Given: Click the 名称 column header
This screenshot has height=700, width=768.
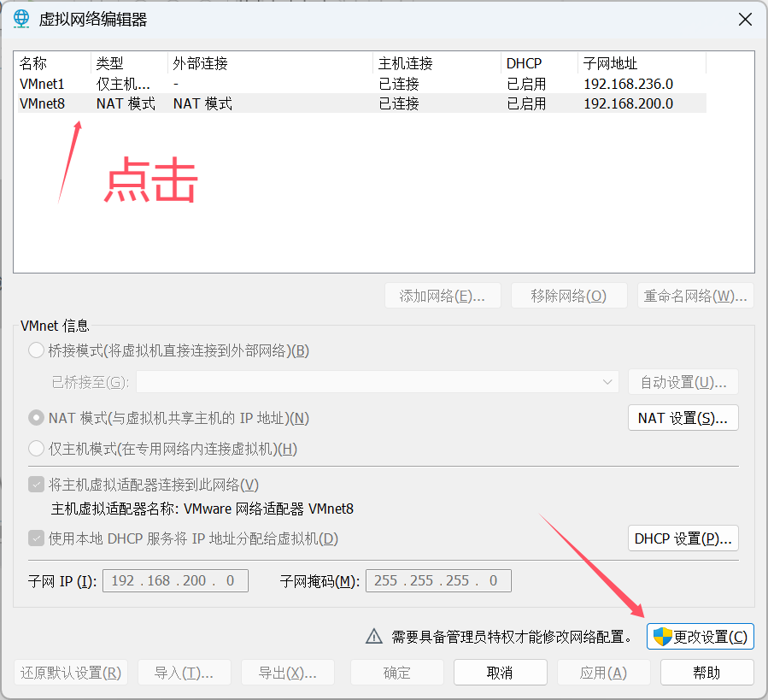Looking at the screenshot, I should 53,63.
